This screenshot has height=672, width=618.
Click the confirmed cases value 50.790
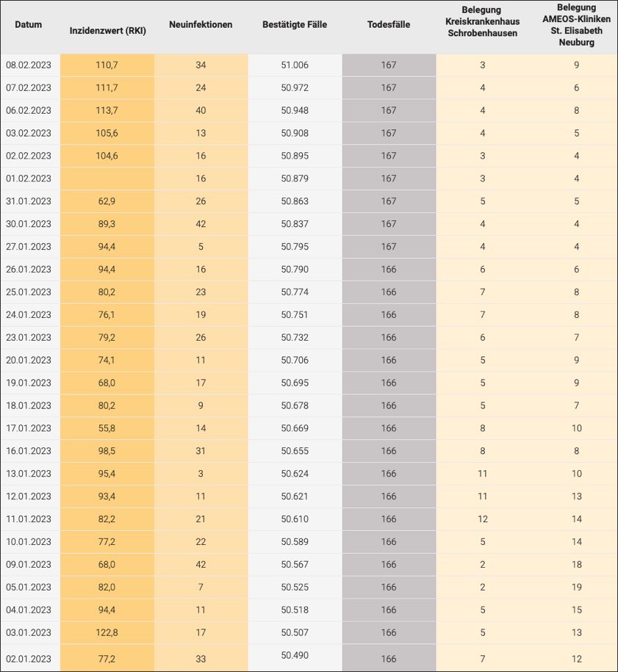[295, 270]
